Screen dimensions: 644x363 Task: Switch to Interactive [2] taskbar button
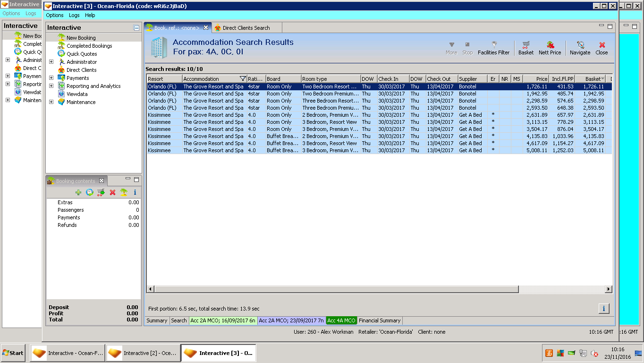[143, 353]
